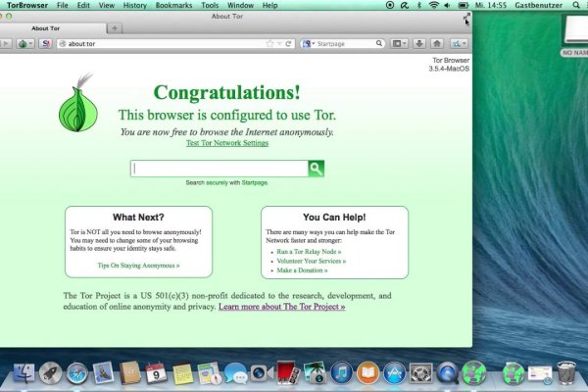Image resolution: width=588 pixels, height=392 pixels.
Task: Click the NoScript icon in the toolbar
Action: (46, 44)
